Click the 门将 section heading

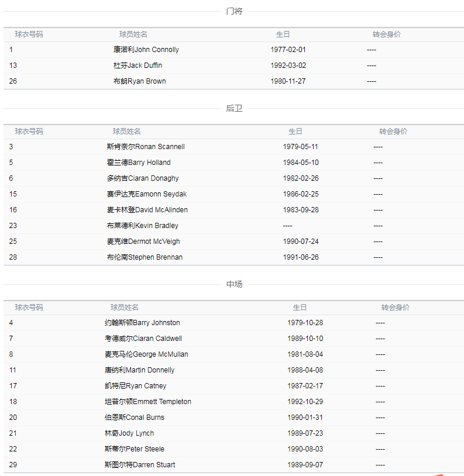(234, 11)
